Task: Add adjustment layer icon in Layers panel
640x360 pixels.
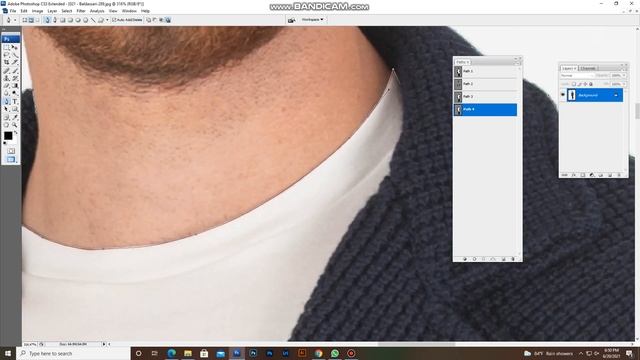Action: [x=592, y=175]
